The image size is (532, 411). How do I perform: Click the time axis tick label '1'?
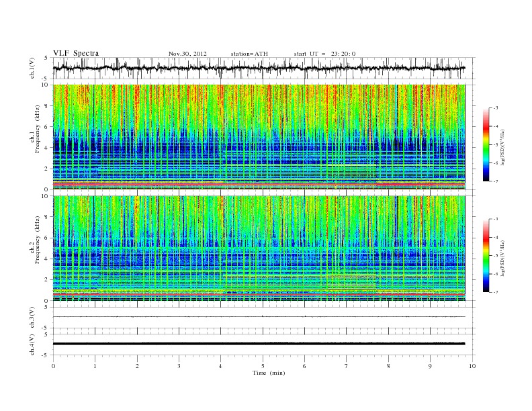pyautogui.click(x=95, y=366)
